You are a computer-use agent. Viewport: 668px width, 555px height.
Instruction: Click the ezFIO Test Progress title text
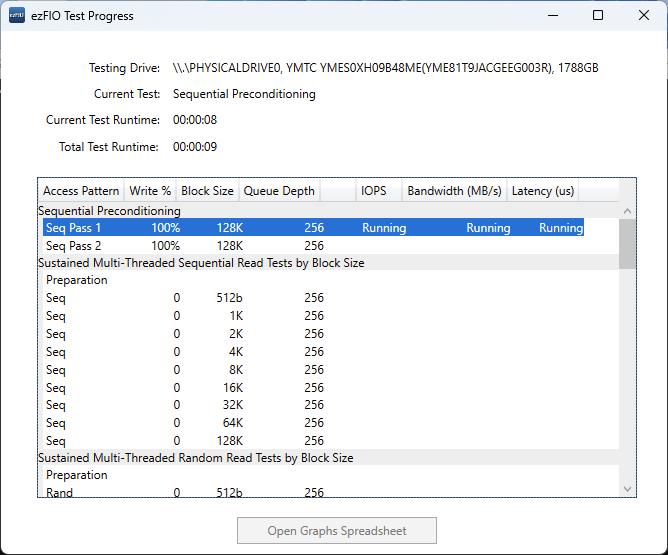coord(82,16)
